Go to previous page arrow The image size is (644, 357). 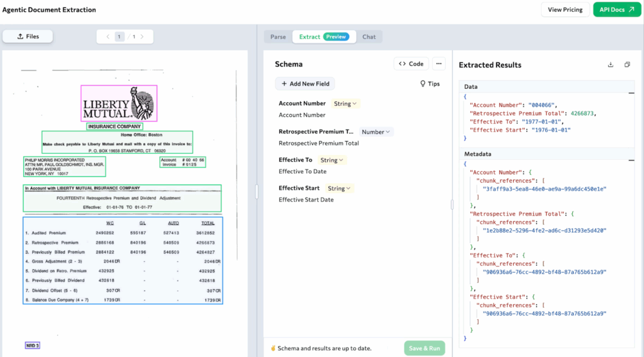click(x=108, y=37)
